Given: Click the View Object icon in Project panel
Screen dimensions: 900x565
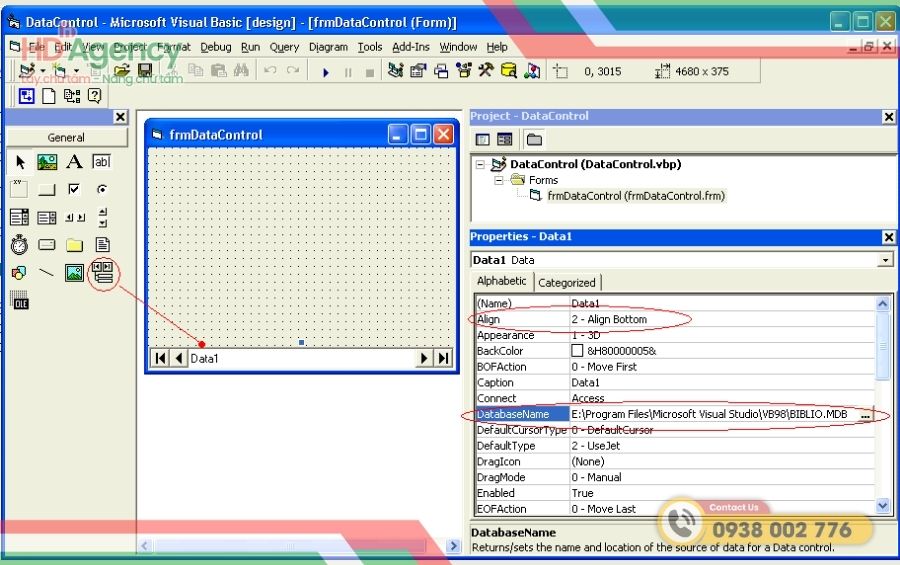Looking at the screenshot, I should tap(505, 140).
